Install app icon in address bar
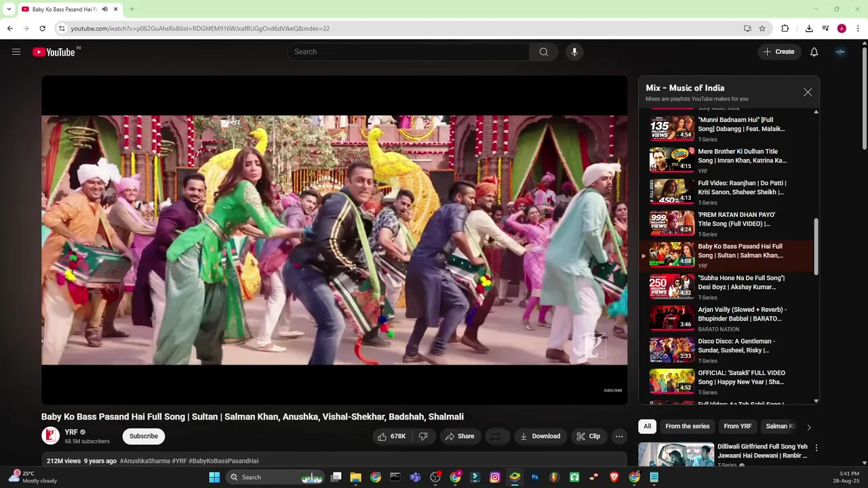The width and height of the screenshot is (868, 488). pos(747,28)
